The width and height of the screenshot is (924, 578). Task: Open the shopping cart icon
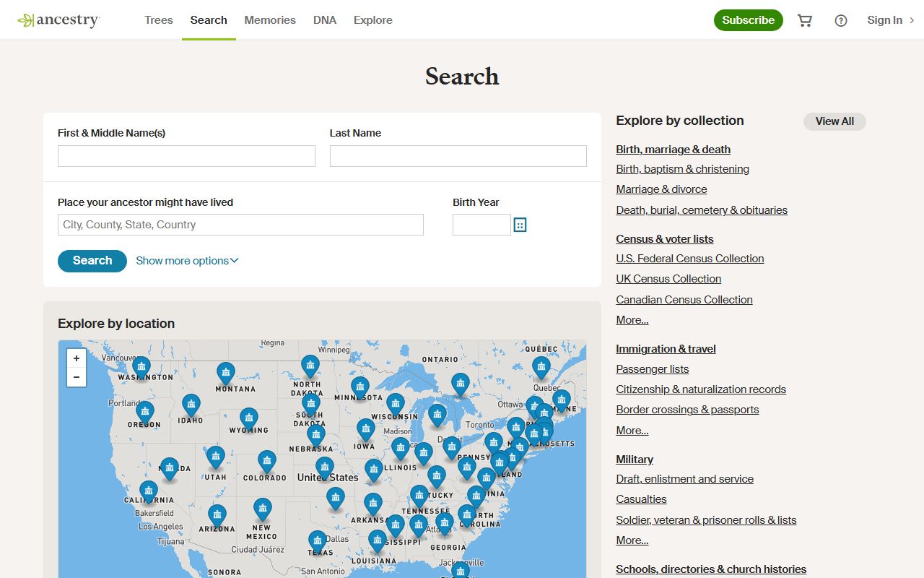point(805,20)
